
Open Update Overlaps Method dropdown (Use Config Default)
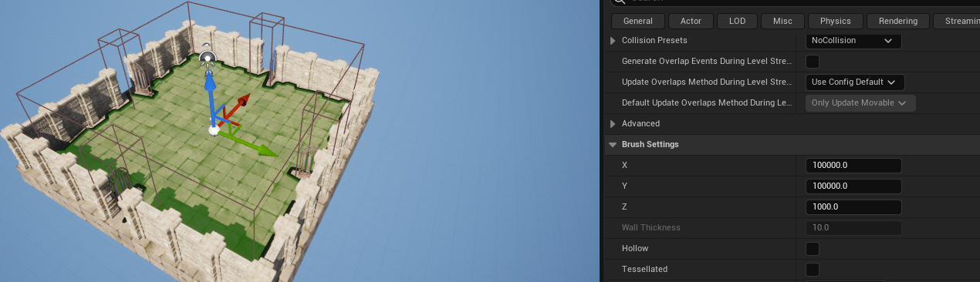click(854, 82)
